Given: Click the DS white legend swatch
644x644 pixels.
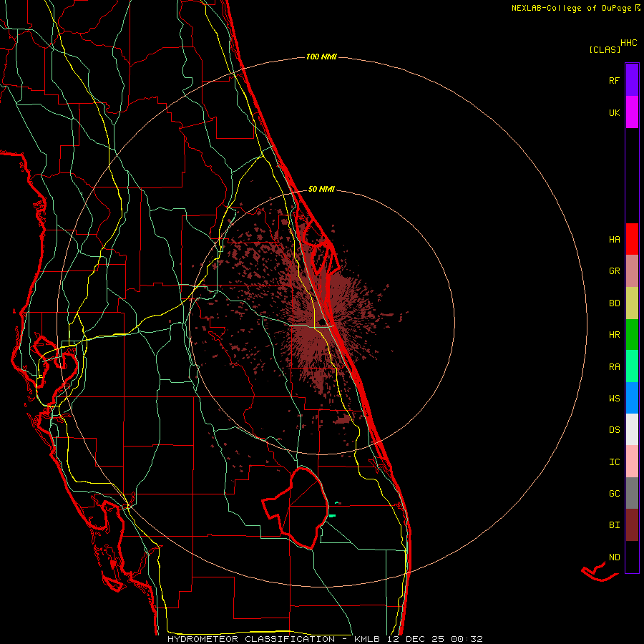Looking at the screenshot, I should click(x=632, y=429).
